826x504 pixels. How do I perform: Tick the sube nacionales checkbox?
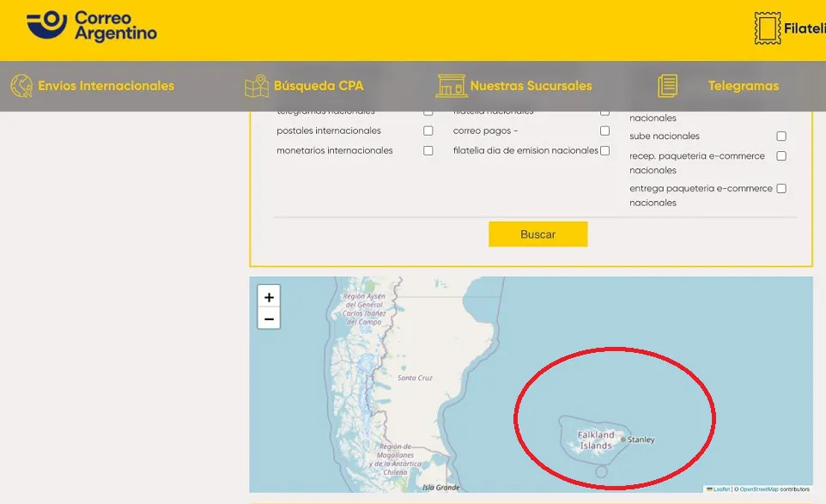pyautogui.click(x=781, y=137)
